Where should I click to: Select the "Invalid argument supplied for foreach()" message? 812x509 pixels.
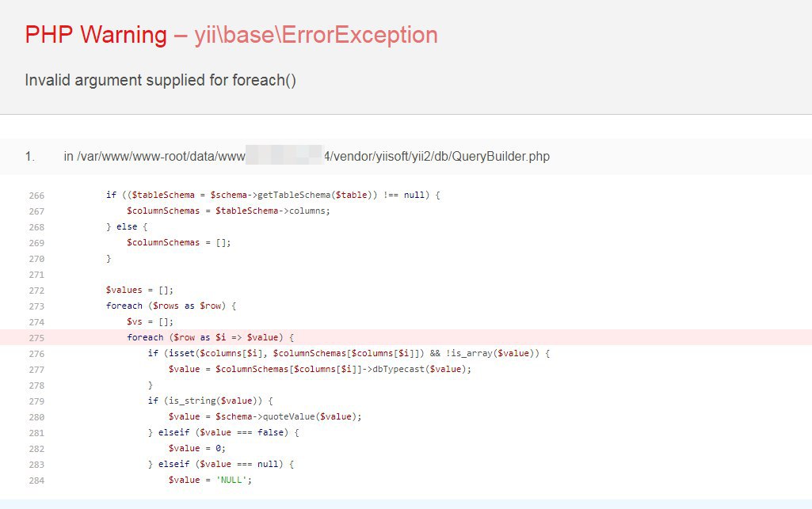pos(161,80)
